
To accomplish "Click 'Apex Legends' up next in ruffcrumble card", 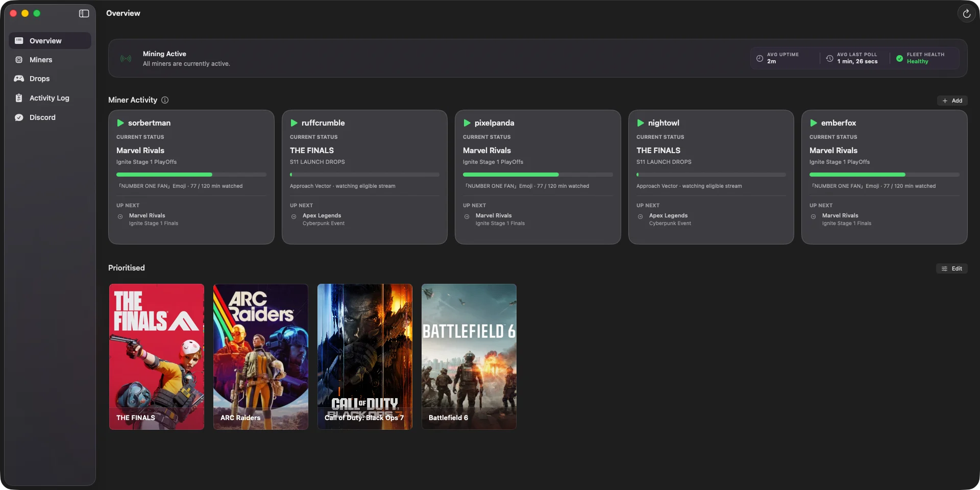I will point(322,215).
